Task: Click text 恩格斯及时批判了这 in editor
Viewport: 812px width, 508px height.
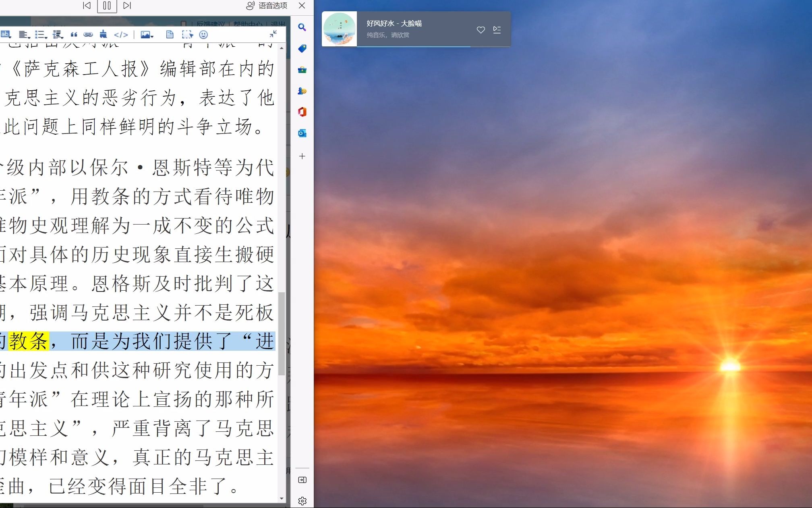Action: click(183, 283)
